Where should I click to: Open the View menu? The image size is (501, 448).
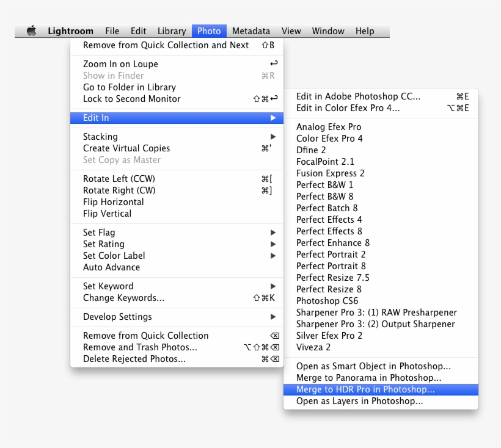click(x=291, y=31)
